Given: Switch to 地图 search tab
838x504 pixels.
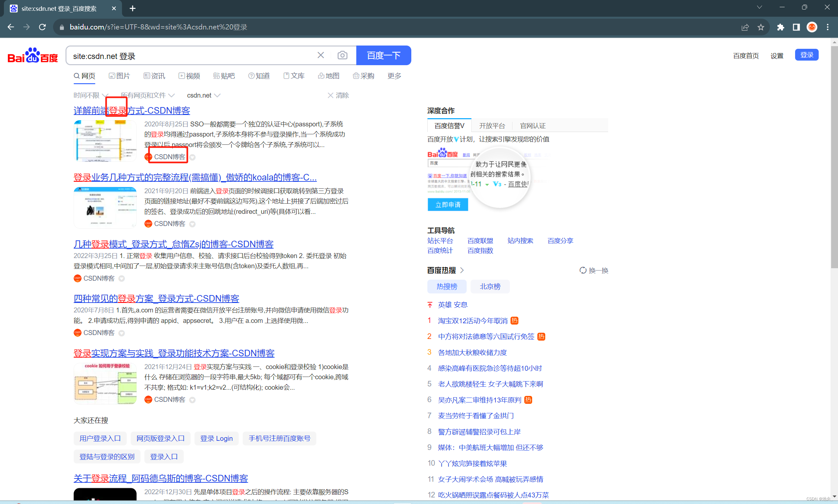Looking at the screenshot, I should coord(329,76).
